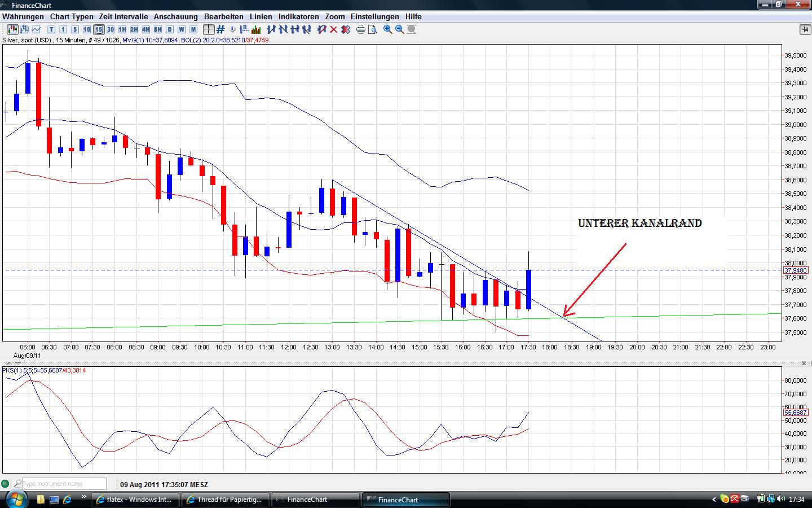This screenshot has width=812, height=508.
Task: Click the MVG(1) 10=37,8094 indicator label
Action: click(151, 41)
